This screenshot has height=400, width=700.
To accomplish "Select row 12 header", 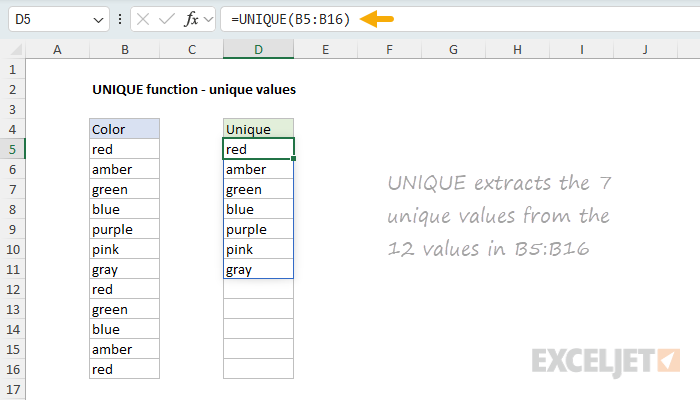I will [x=12, y=289].
